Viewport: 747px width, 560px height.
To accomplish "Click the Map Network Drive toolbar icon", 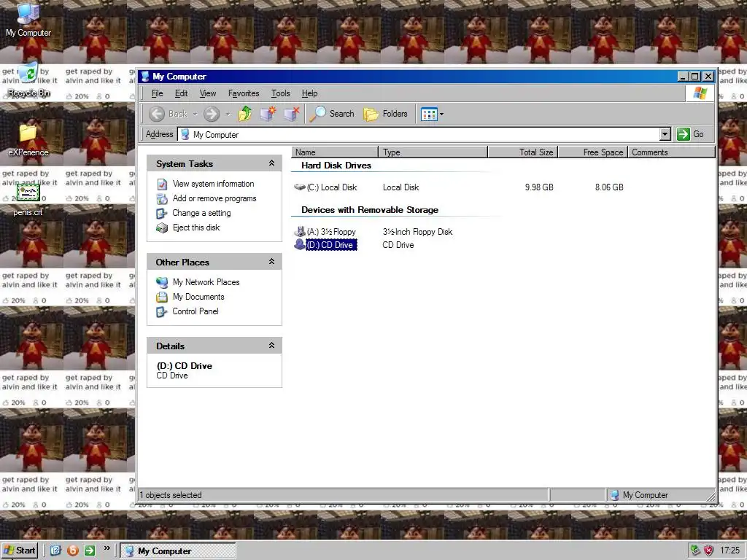I will coord(268,114).
